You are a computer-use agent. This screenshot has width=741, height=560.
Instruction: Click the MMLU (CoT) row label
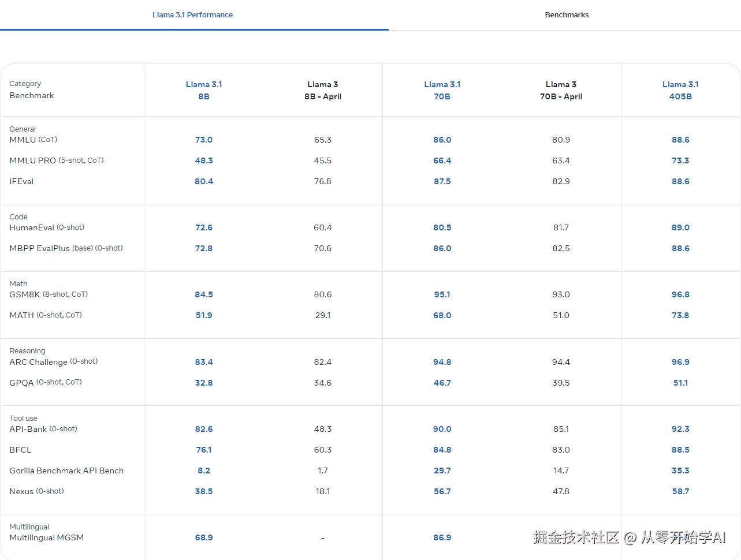[x=33, y=140]
